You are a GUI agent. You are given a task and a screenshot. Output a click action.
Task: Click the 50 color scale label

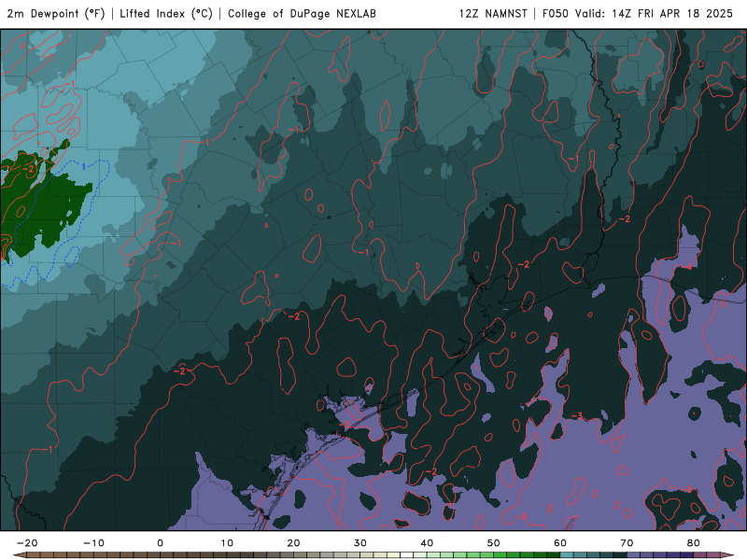point(494,543)
